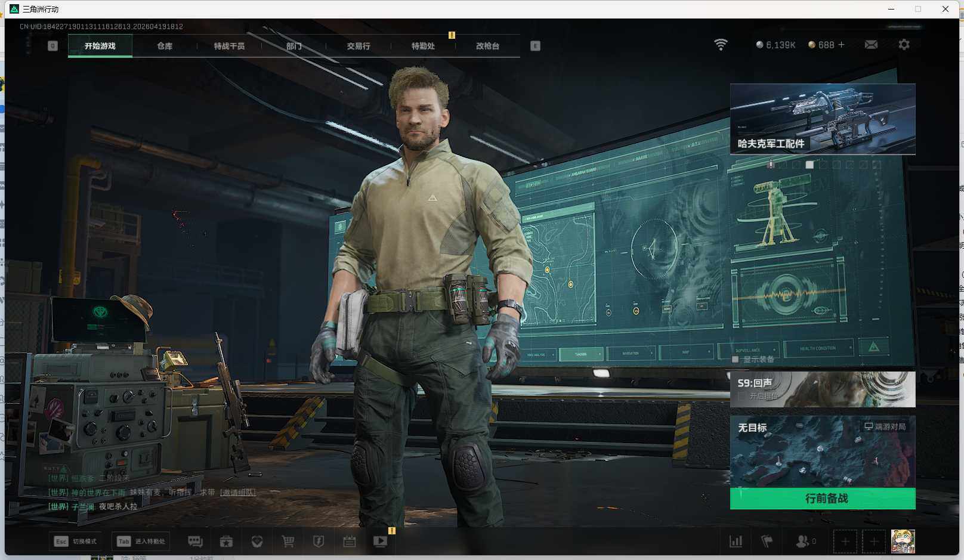Open the 哈夫克军工配件 banner
The width and height of the screenshot is (964, 560).
(x=823, y=119)
